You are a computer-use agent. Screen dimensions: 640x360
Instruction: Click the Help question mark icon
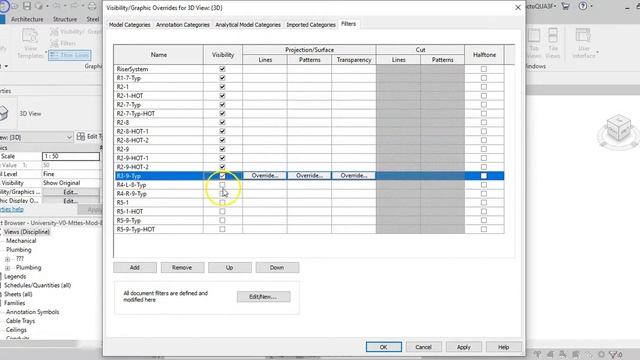point(583,6)
